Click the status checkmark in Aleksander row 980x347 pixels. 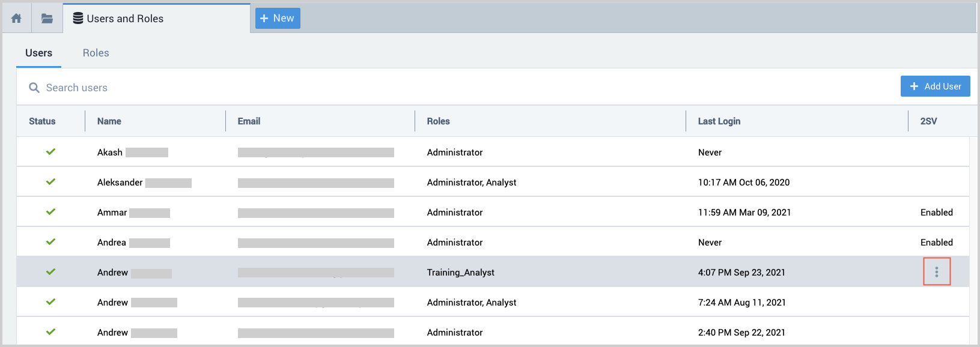(51, 182)
